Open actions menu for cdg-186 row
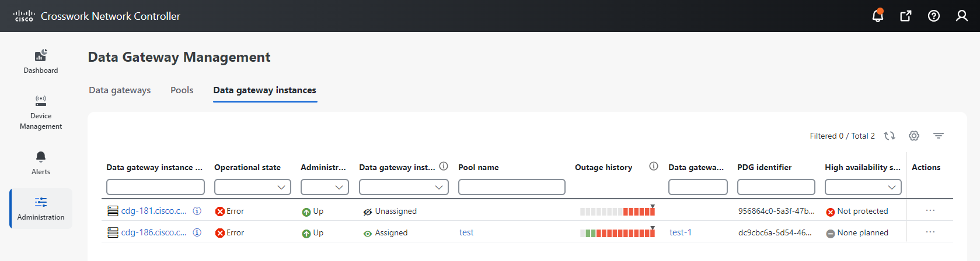980x261 pixels. (x=930, y=232)
